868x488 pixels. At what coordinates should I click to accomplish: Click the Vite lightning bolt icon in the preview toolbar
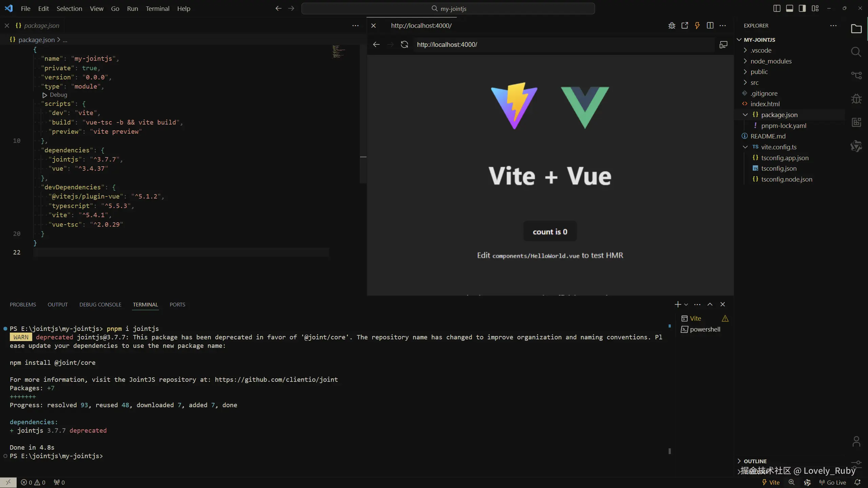click(x=697, y=25)
